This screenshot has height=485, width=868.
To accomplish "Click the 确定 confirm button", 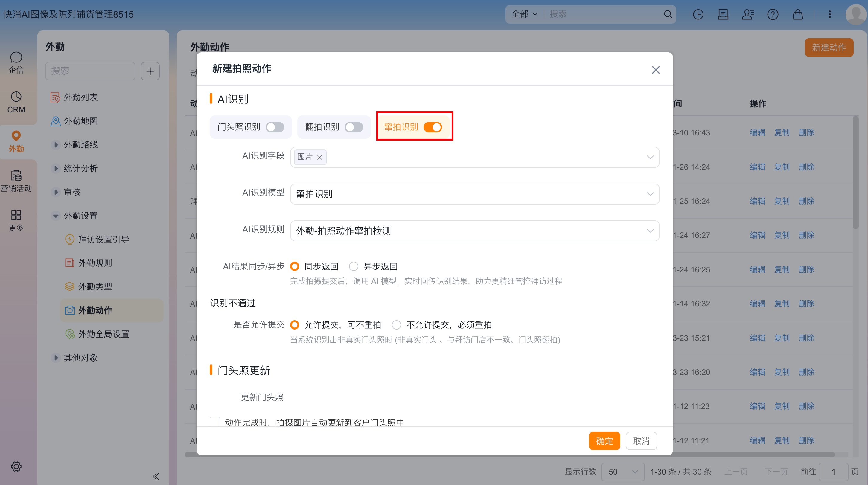I will (604, 440).
